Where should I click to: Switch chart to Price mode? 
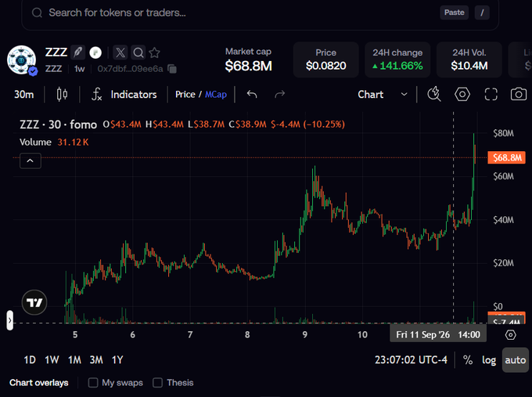click(x=185, y=94)
